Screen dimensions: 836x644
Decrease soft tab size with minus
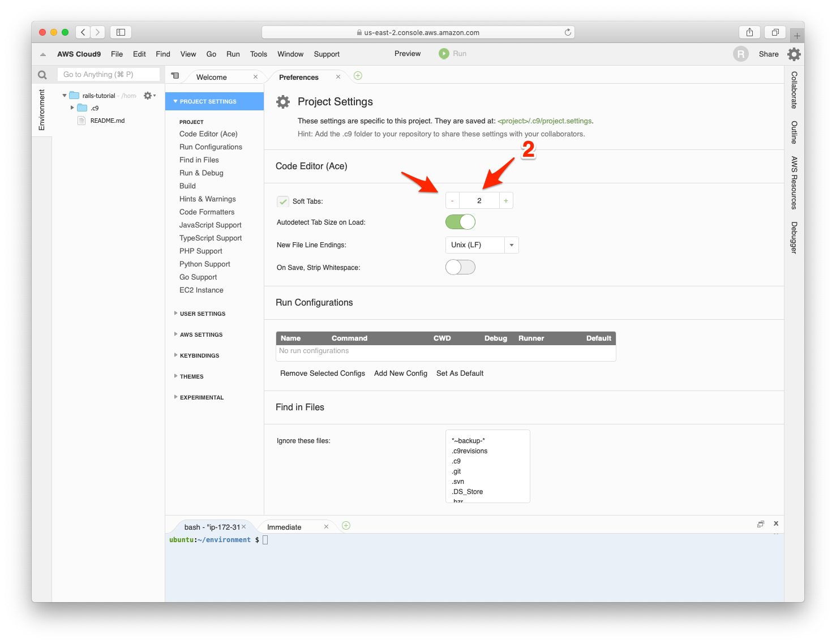[452, 201]
